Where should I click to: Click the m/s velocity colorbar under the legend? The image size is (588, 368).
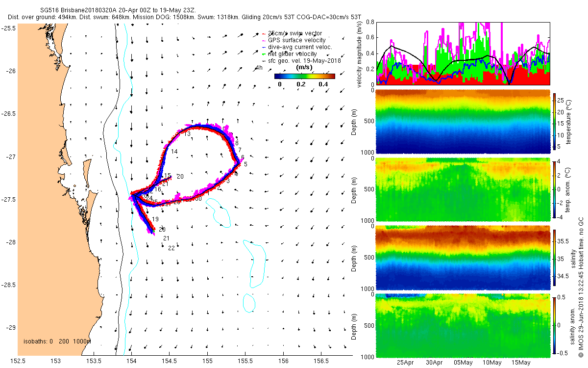click(x=304, y=76)
